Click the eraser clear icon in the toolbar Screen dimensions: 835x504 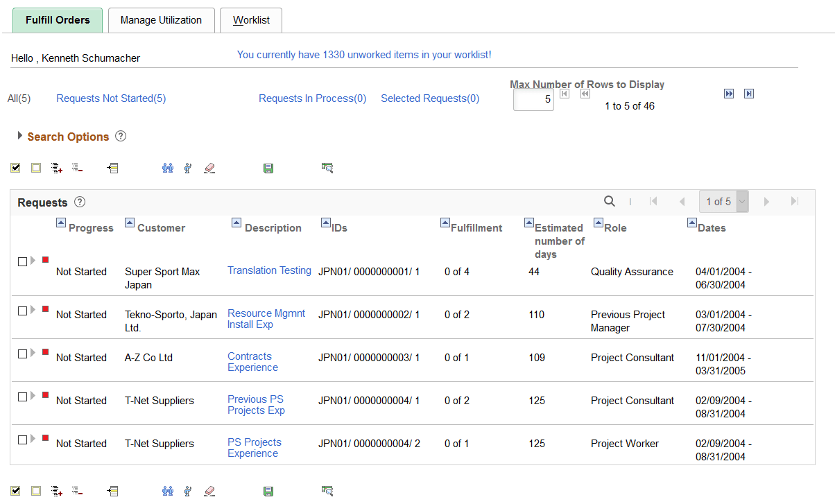coord(209,168)
